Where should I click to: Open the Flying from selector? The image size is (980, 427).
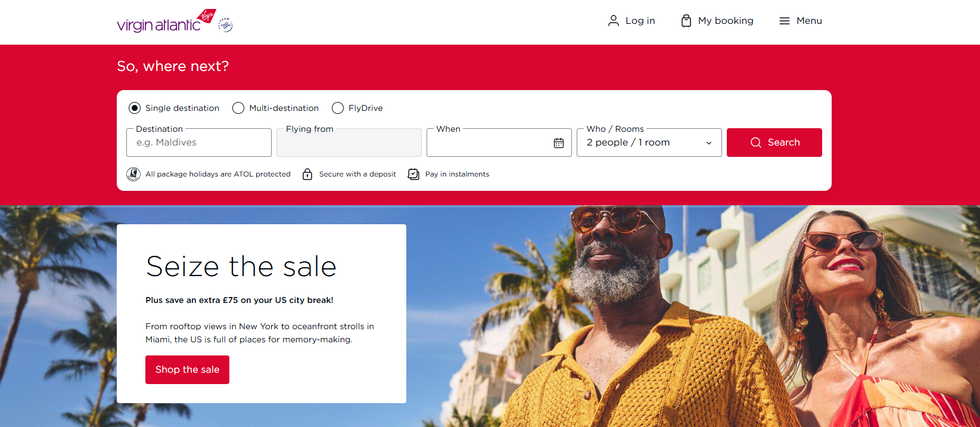coord(349,143)
